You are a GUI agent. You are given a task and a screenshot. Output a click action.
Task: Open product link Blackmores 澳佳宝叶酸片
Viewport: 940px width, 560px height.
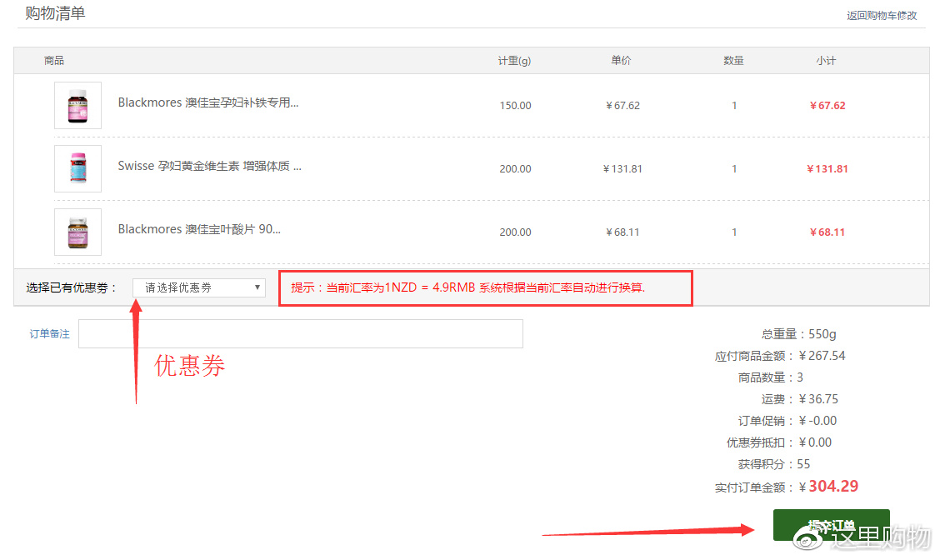coord(199,229)
